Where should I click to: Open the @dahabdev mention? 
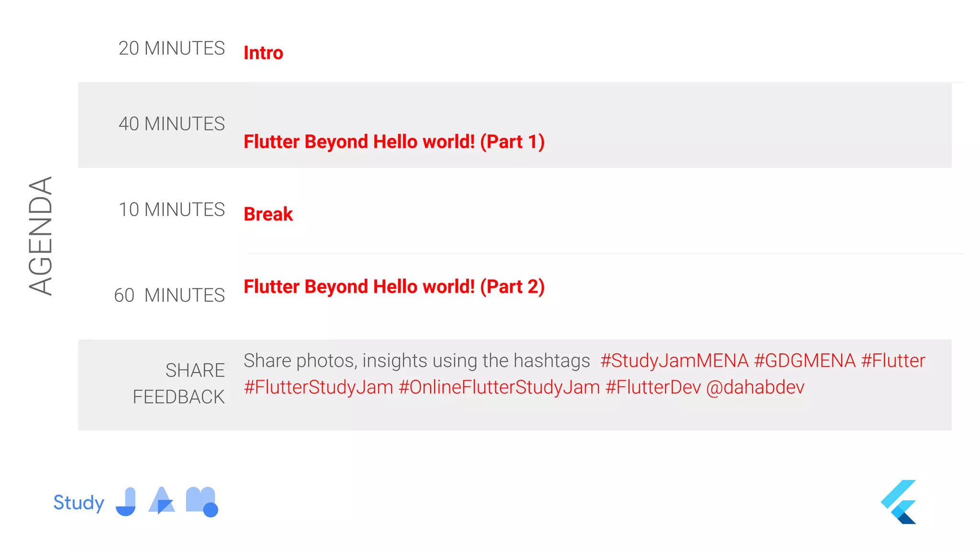[x=756, y=387]
